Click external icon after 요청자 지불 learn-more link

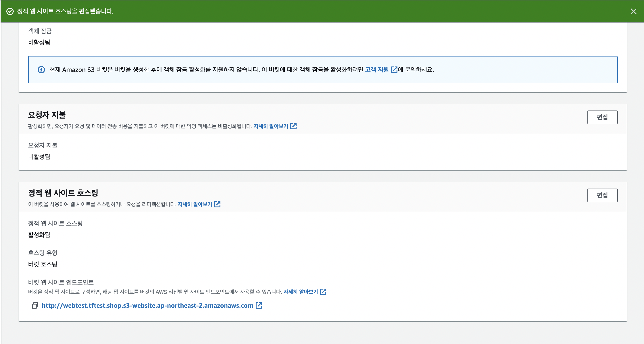[x=293, y=126]
